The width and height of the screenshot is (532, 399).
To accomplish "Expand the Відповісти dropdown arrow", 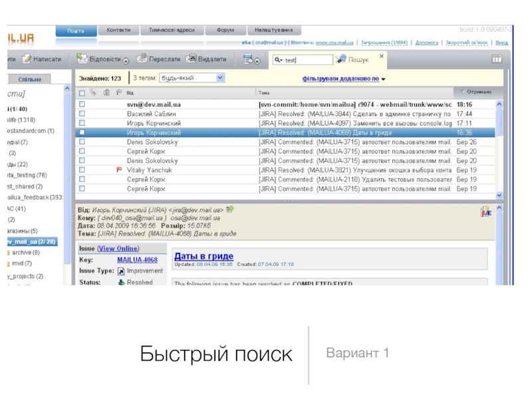I will (x=126, y=61).
